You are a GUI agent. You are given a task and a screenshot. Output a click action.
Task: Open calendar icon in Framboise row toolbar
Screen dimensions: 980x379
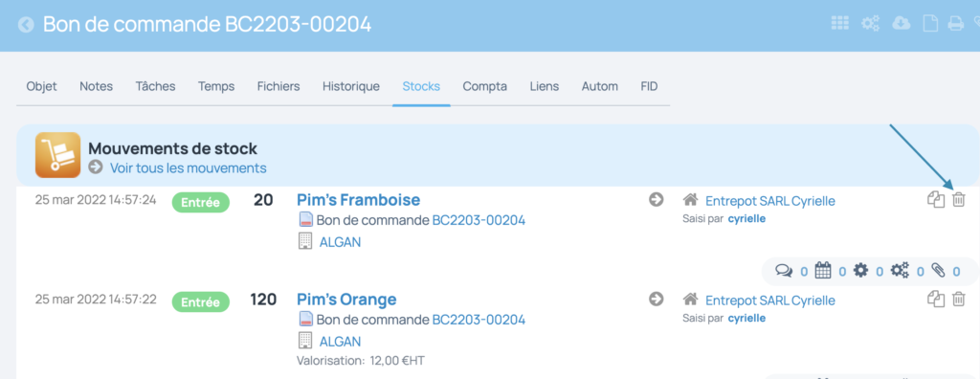[x=823, y=270]
